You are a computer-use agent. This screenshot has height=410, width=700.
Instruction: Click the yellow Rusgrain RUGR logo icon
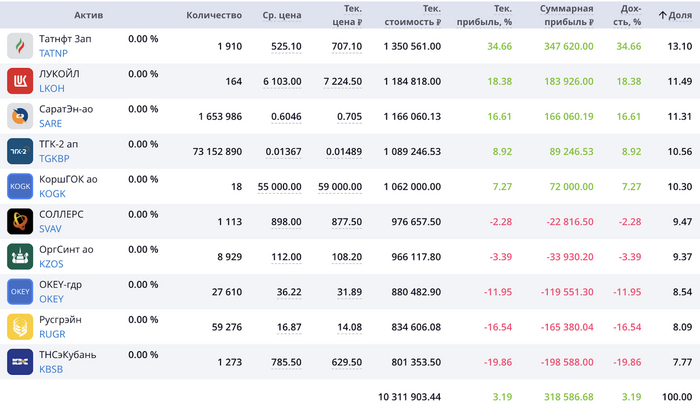(x=21, y=326)
